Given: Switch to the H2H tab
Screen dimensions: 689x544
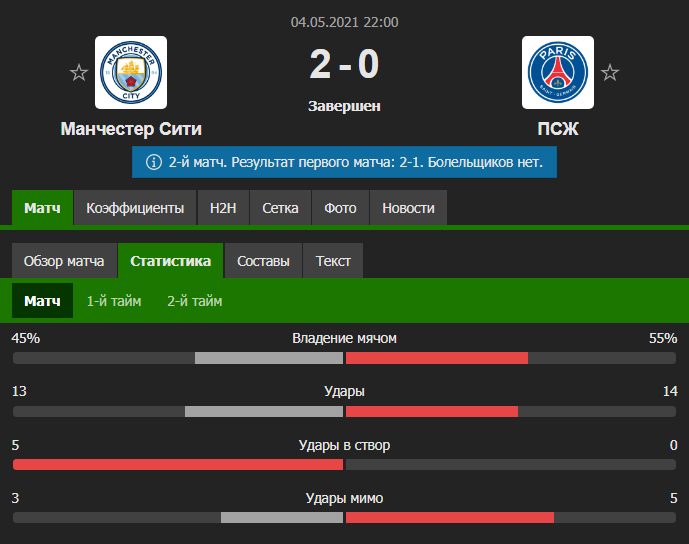Looking at the screenshot, I should 223,208.
